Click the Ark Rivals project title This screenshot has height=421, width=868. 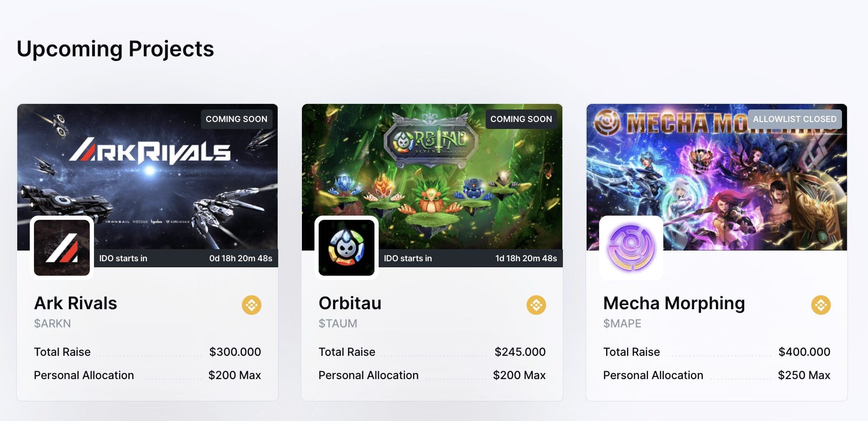75,303
